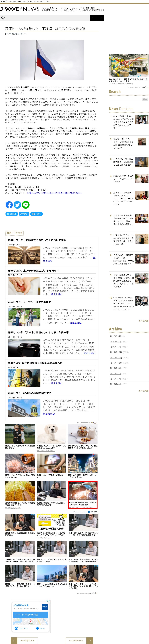Focus the Search text field
149x644 pixels.
coord(126,99)
